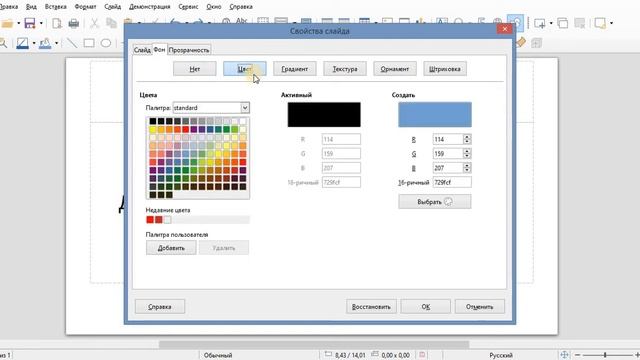The image size is (640, 360).
Task: Click the Восстановить button
Action: pos(371,307)
